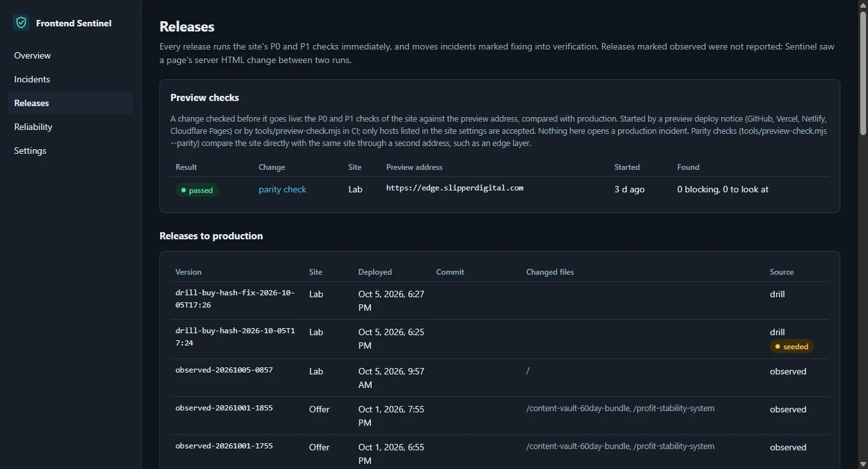Click the Lab site of the parity check row

point(356,190)
